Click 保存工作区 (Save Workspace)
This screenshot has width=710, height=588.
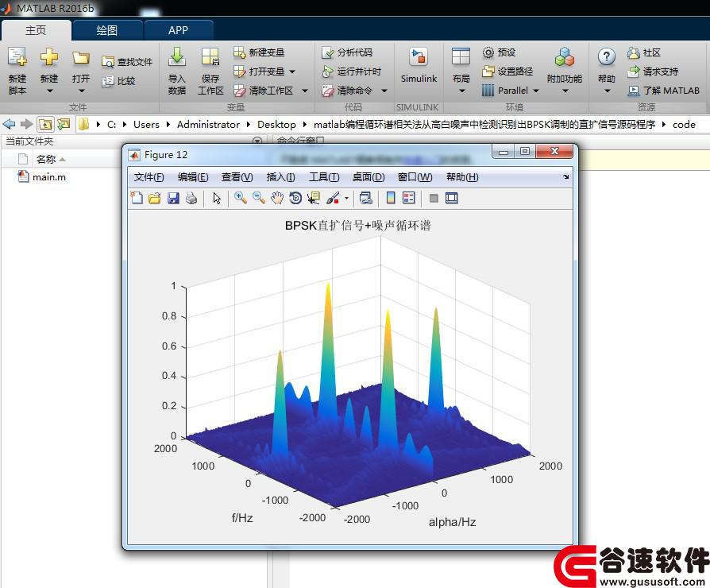click(210, 72)
